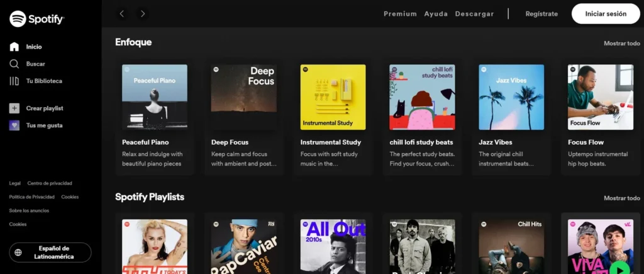Click the globe icon in language button
This screenshot has height=274, width=644.
click(x=18, y=253)
